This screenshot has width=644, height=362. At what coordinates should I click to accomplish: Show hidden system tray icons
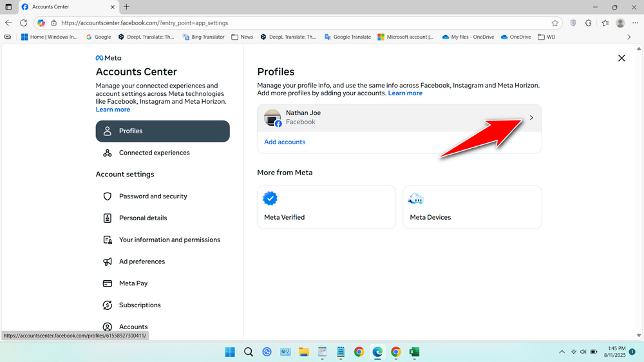562,352
